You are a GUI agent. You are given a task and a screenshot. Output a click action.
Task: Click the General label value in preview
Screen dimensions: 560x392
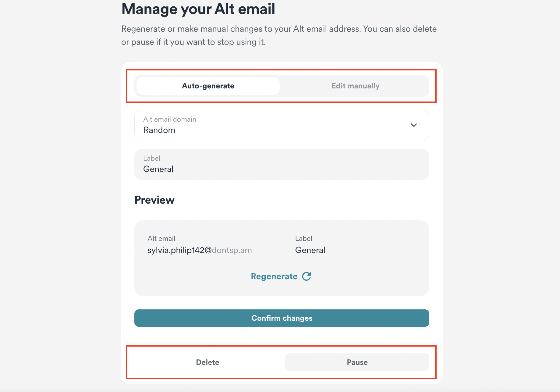click(x=310, y=250)
